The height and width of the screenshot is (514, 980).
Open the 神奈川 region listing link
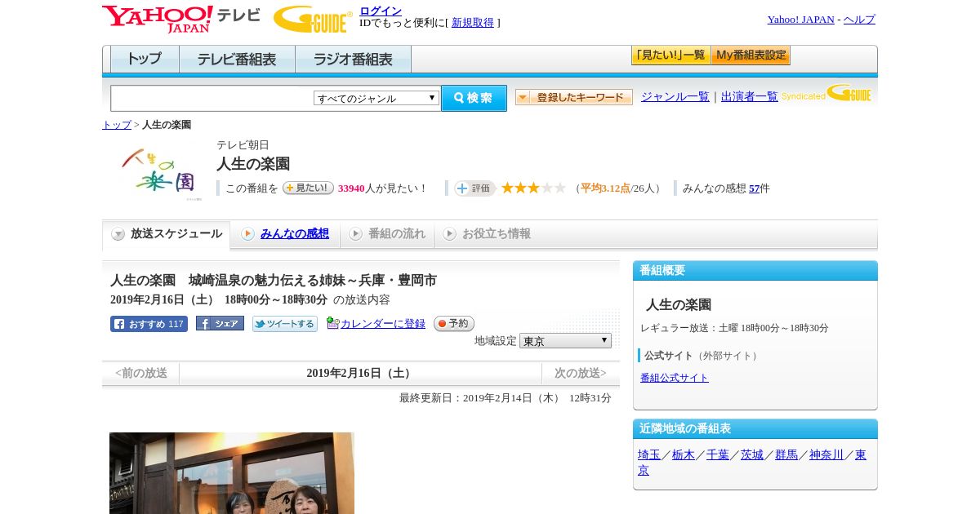point(826,455)
